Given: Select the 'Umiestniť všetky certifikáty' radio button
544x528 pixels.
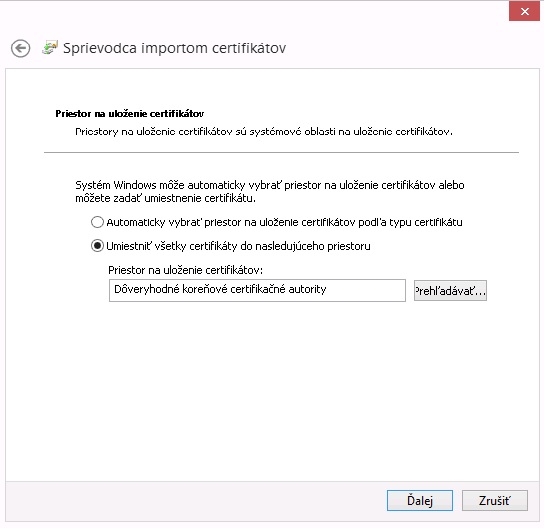Looking at the screenshot, I should click(97, 246).
